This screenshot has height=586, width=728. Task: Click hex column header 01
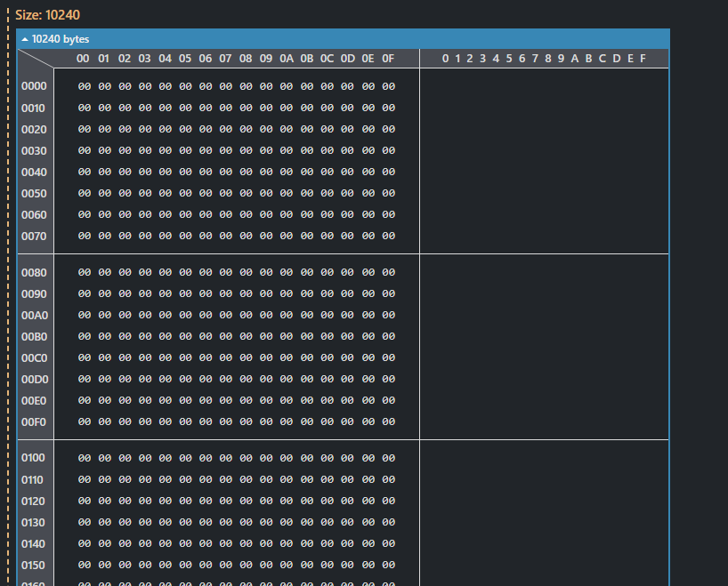[x=103, y=59]
